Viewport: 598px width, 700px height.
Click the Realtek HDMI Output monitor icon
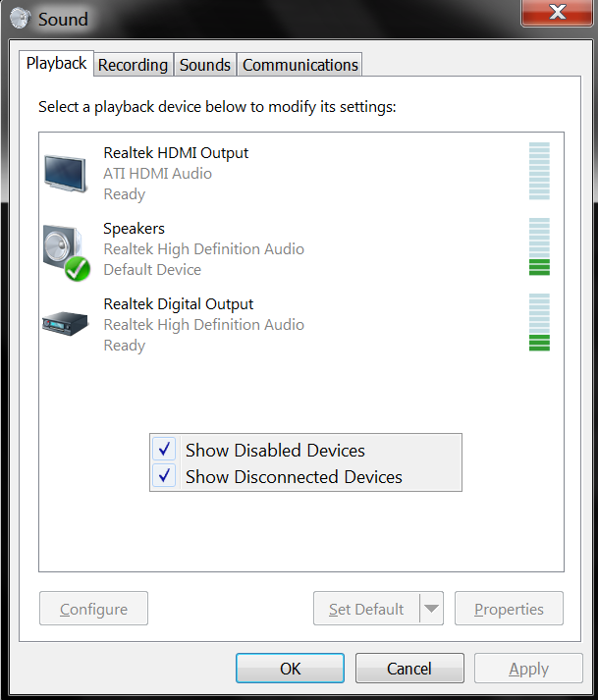pyautogui.click(x=65, y=174)
